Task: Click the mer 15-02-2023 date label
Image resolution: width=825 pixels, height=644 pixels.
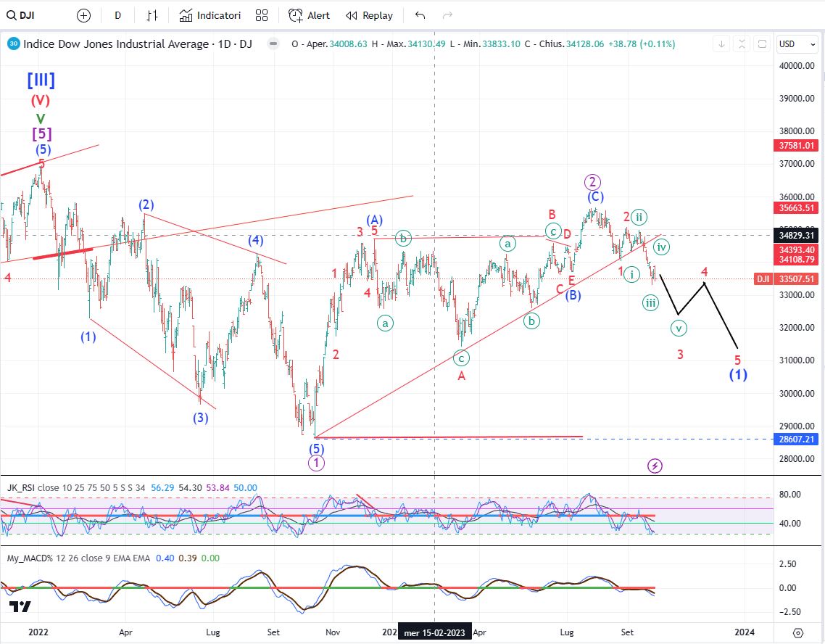Action: (434, 632)
